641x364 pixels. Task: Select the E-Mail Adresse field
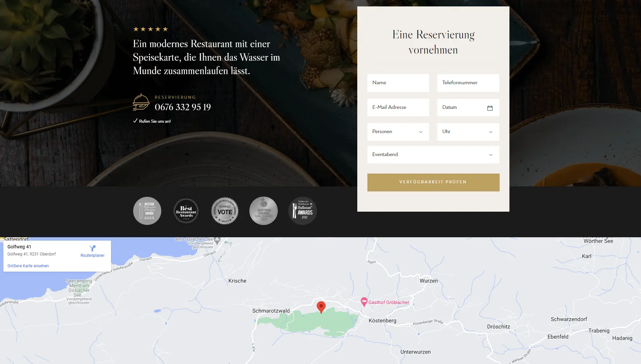coord(398,108)
